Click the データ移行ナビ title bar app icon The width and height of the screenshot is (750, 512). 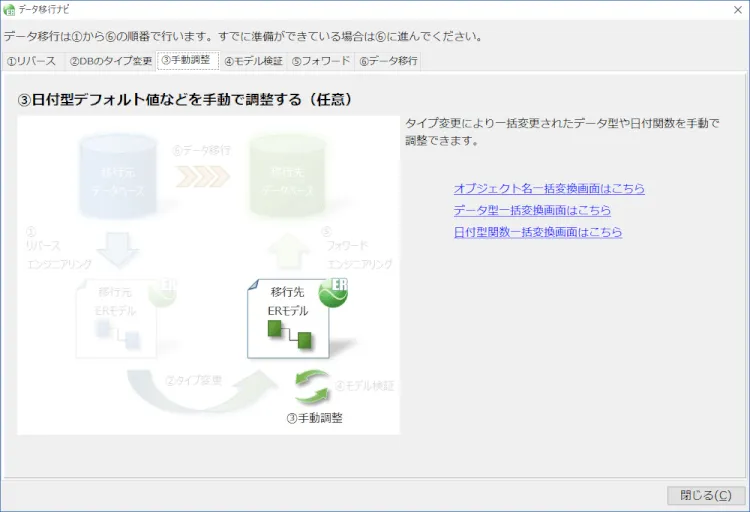[10, 10]
